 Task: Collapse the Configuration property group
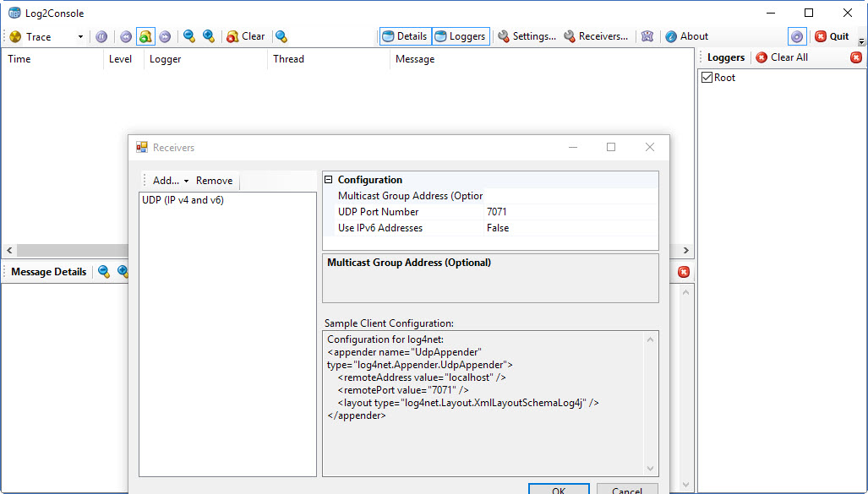(x=328, y=179)
